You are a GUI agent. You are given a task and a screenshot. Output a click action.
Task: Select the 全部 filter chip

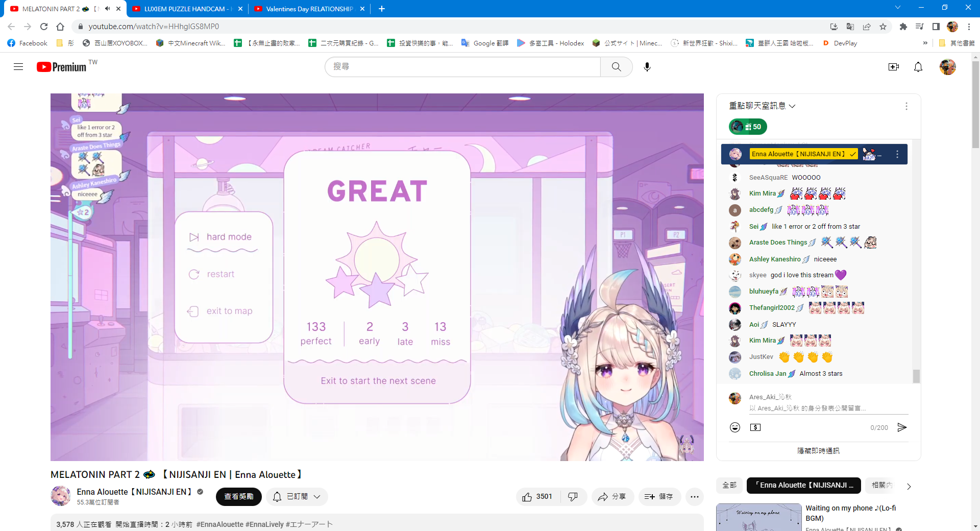(x=729, y=486)
